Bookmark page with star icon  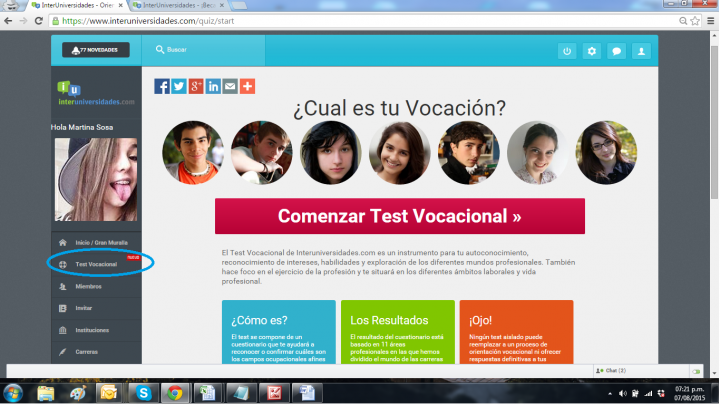point(695,21)
